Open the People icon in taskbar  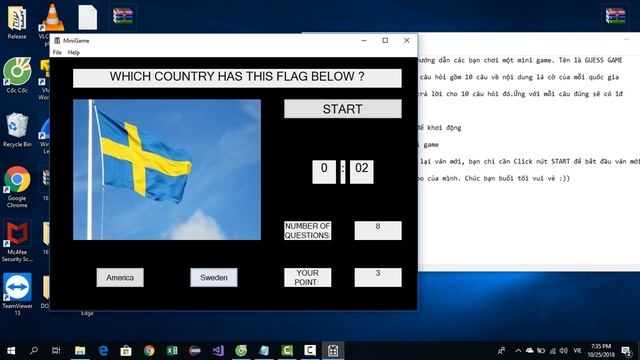point(502,351)
